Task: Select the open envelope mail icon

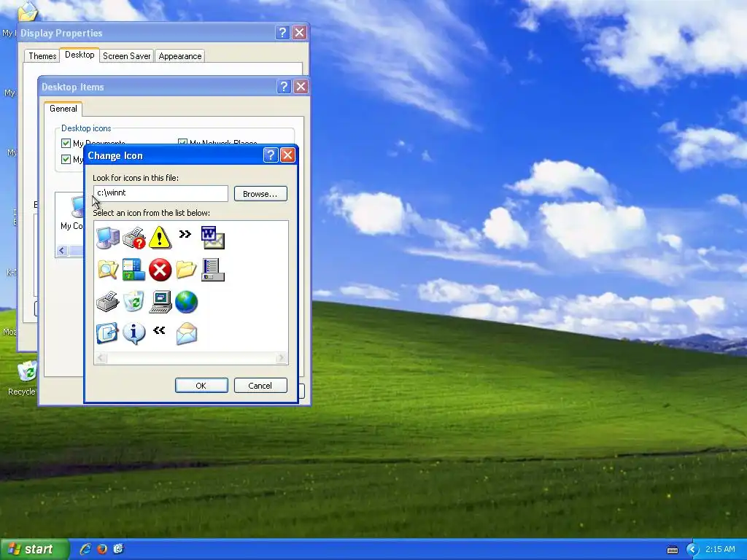Action: pyautogui.click(x=186, y=333)
